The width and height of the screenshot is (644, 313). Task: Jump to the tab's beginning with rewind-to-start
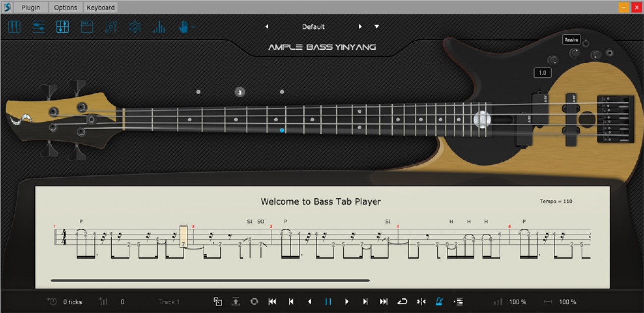point(272,302)
